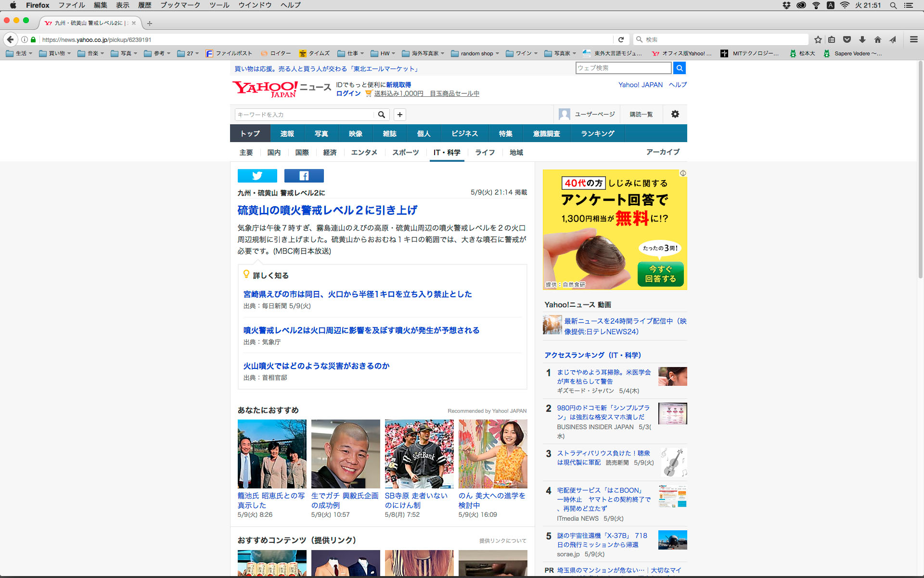924x578 pixels.
Task: Open Firefox downloads arrow icon
Action: pos(862,39)
